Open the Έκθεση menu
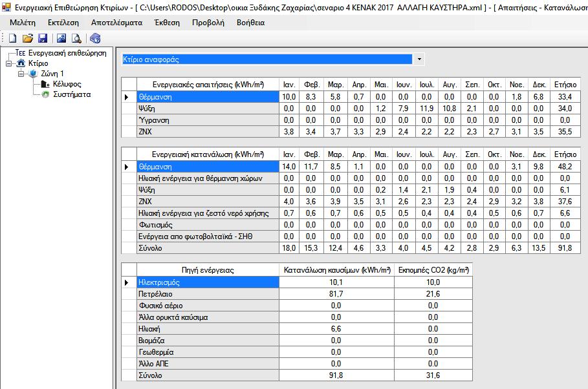 pyautogui.click(x=168, y=23)
